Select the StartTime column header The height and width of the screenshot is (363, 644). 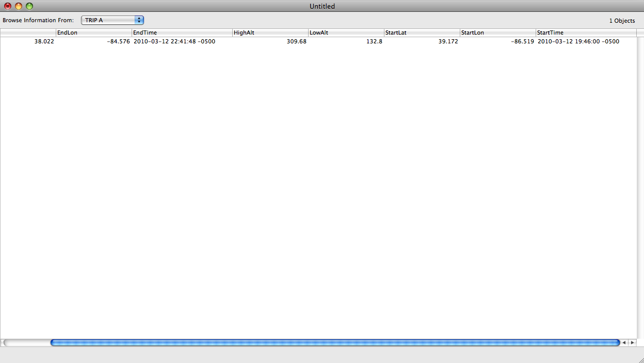(x=586, y=33)
